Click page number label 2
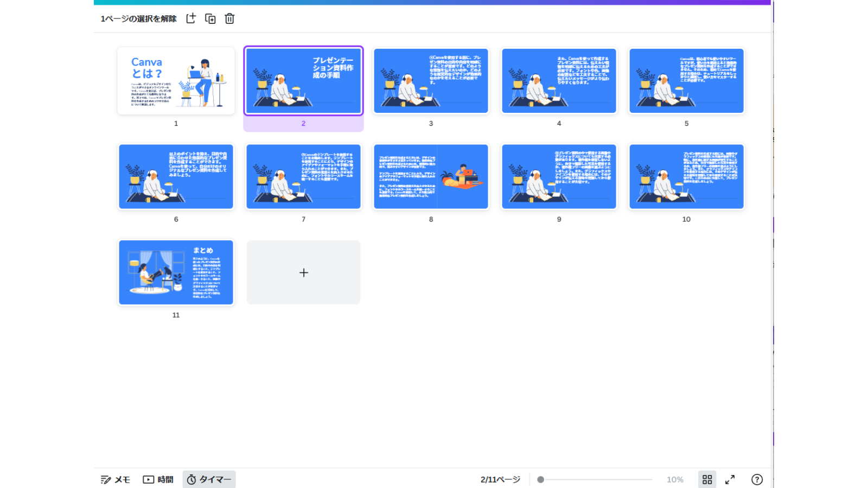Image resolution: width=868 pixels, height=488 pixels. (x=303, y=124)
